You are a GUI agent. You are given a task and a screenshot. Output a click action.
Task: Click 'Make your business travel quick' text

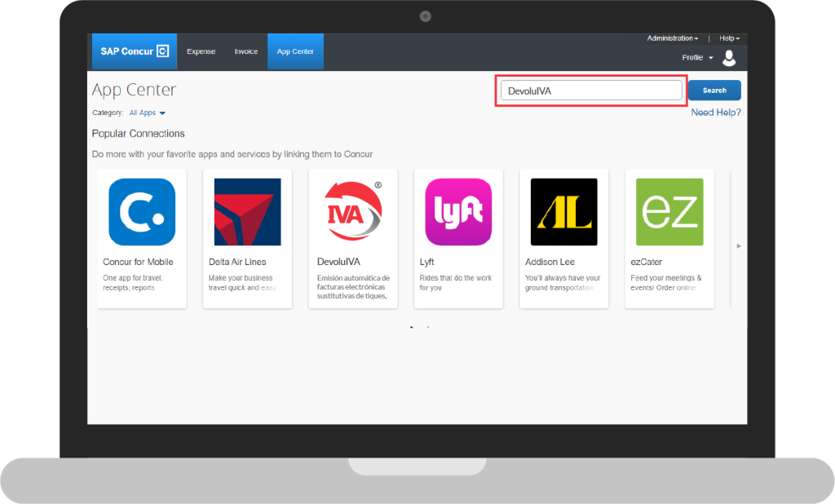point(242,283)
